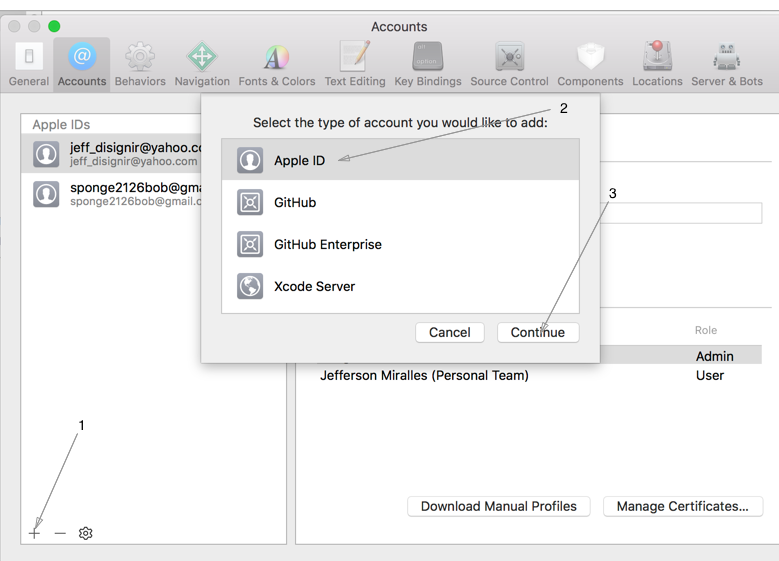Open the gear actions menu below accounts

(x=85, y=533)
